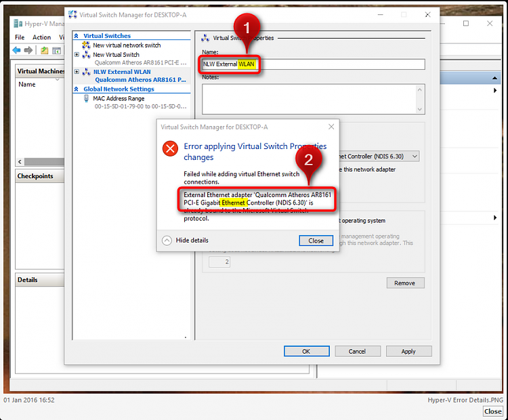This screenshot has height=420, width=508.
Task: Collapse the Virtual Switches section
Action: [x=77, y=36]
